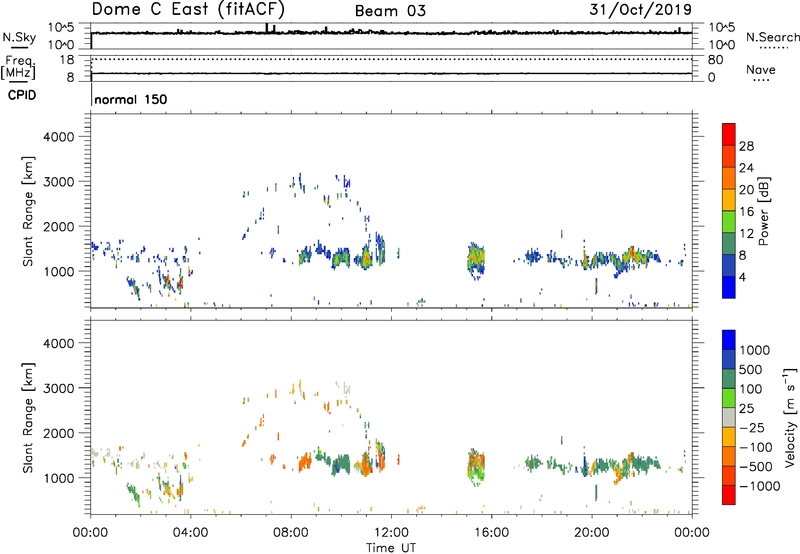Click the -1000 velocity tick label
800x554 pixels.
click(x=760, y=486)
